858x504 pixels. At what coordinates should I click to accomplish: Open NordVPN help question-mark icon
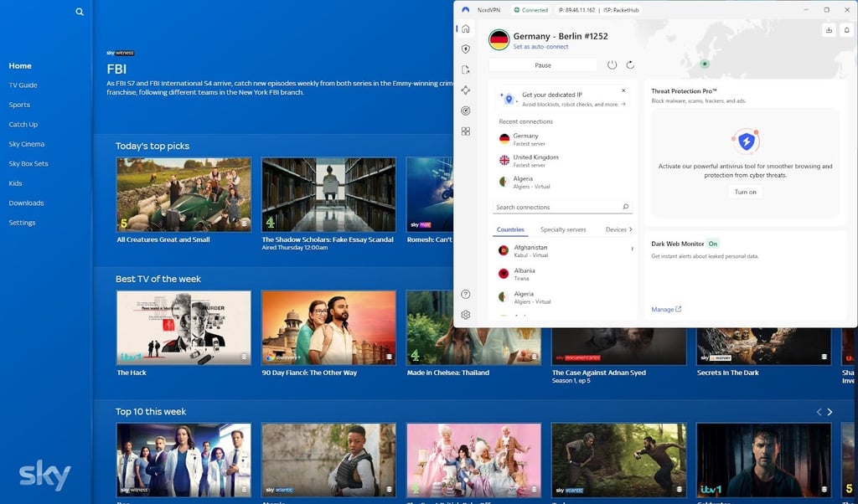pos(466,294)
